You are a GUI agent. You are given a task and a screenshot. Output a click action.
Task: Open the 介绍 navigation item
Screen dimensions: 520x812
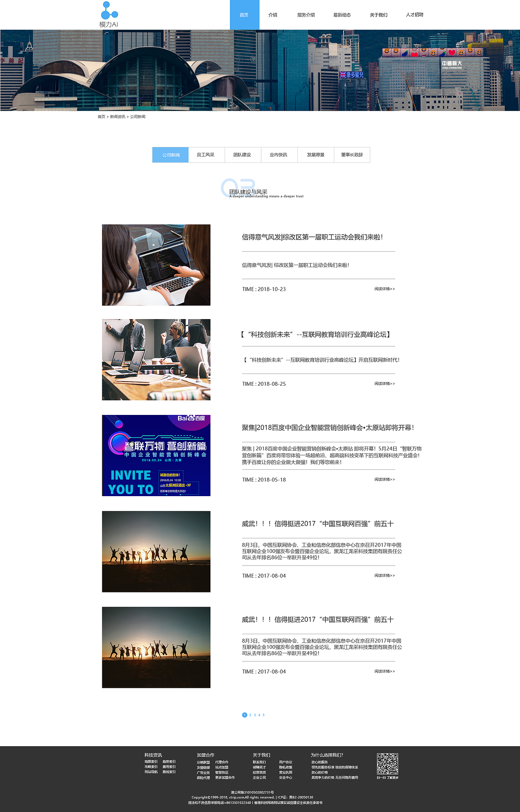click(273, 15)
